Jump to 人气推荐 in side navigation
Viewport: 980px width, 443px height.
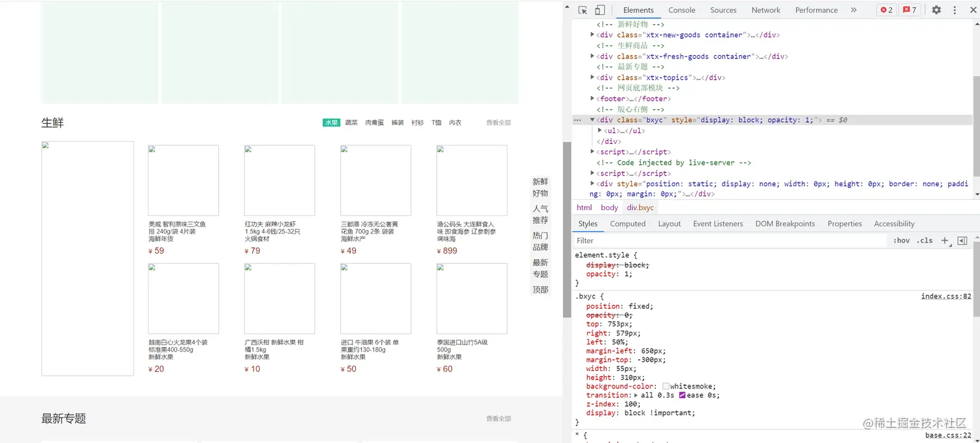point(541,215)
